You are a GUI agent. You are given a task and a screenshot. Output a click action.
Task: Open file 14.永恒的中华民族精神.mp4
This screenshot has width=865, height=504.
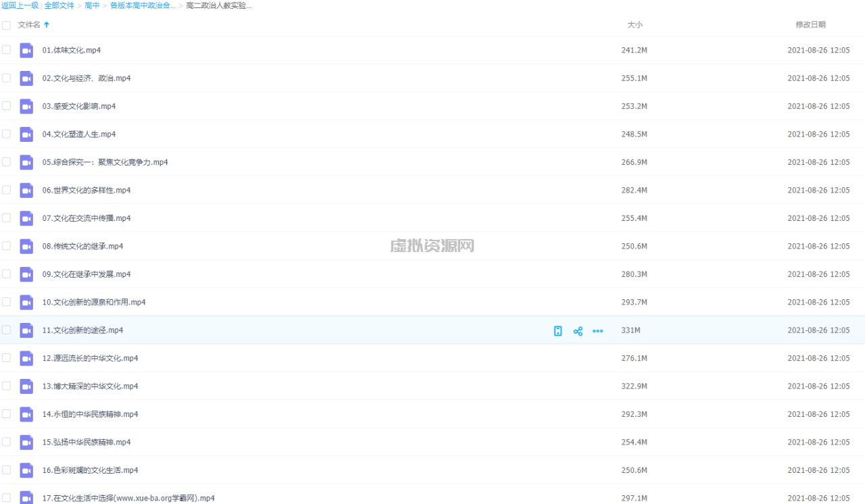(91, 414)
